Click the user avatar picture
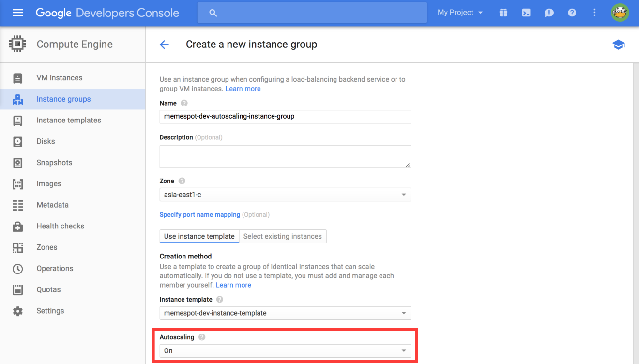The image size is (639, 364). [x=620, y=13]
